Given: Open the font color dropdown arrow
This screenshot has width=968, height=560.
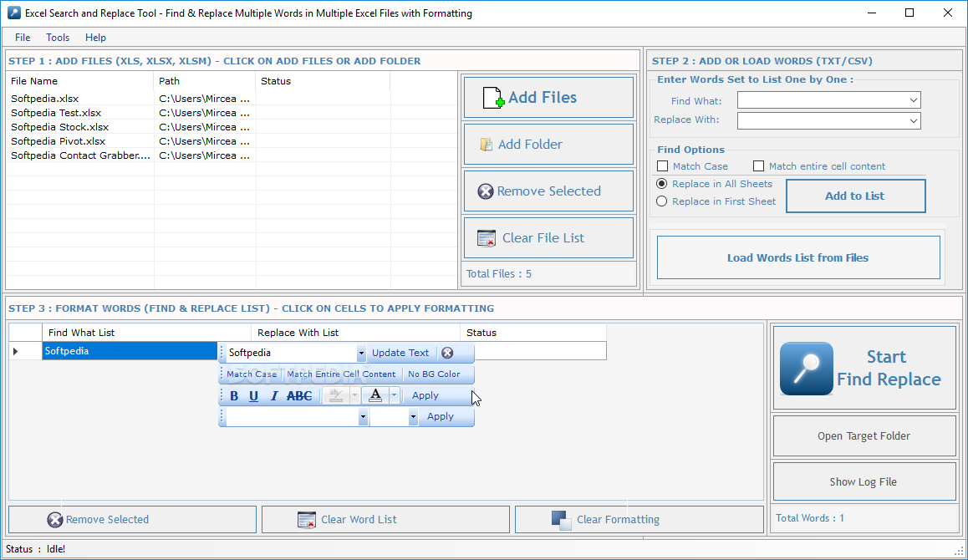Looking at the screenshot, I should click(394, 396).
